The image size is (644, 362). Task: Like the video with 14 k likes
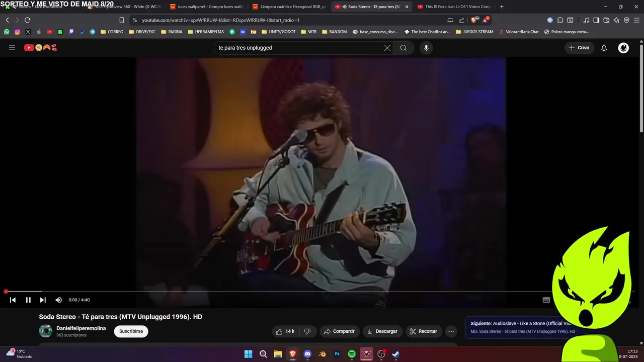[285, 331]
